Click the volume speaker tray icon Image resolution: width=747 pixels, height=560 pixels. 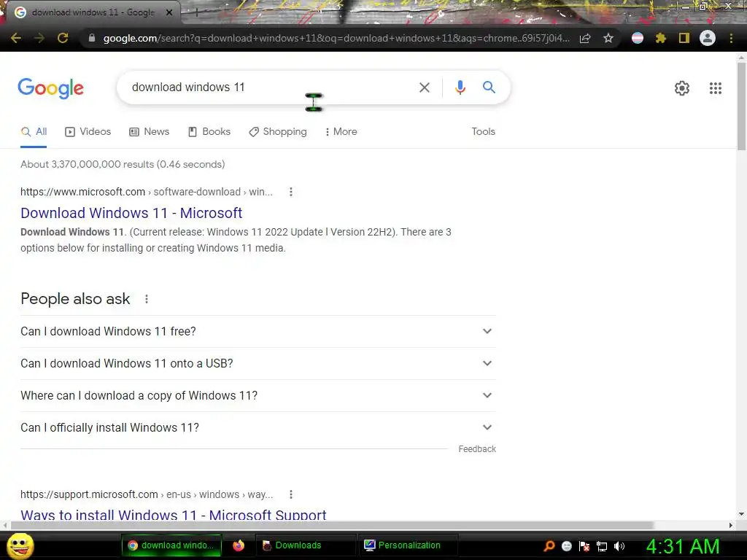619,546
